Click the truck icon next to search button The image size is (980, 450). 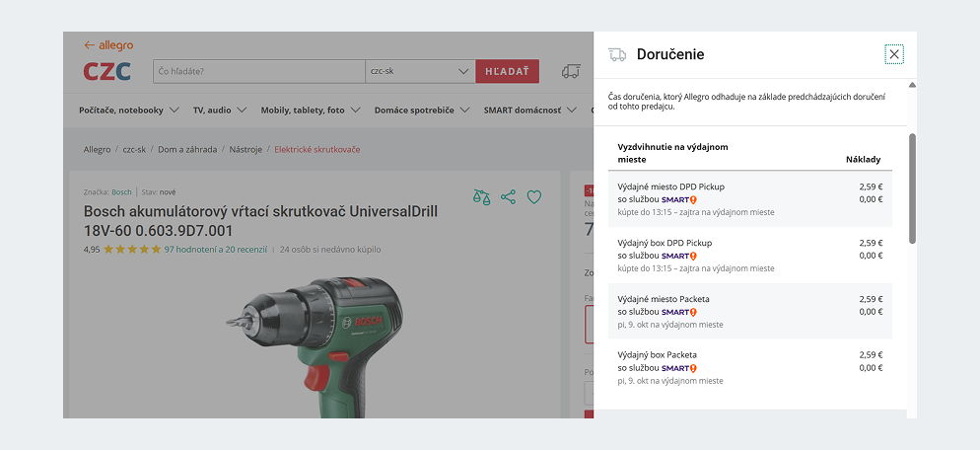[x=571, y=71]
